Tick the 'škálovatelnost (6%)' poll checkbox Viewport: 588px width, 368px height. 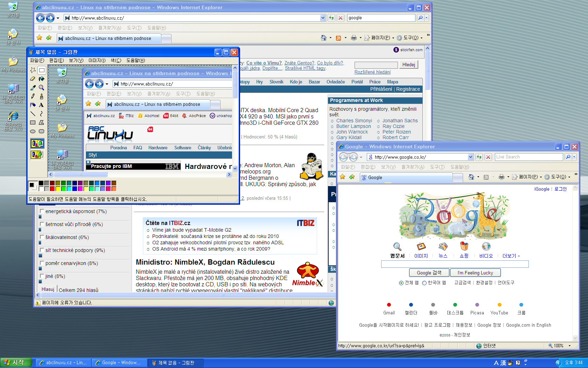click(42, 237)
